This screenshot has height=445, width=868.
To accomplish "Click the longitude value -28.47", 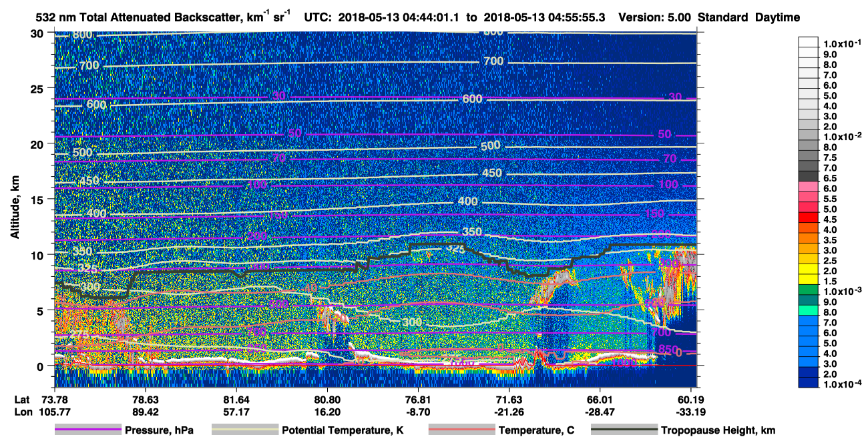I will click(x=600, y=412).
